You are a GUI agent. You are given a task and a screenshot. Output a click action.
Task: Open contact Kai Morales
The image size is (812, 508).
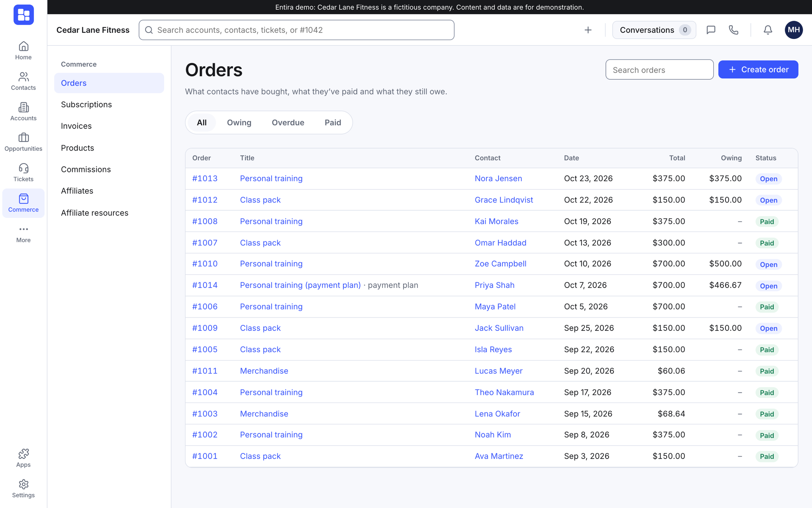point(496,221)
